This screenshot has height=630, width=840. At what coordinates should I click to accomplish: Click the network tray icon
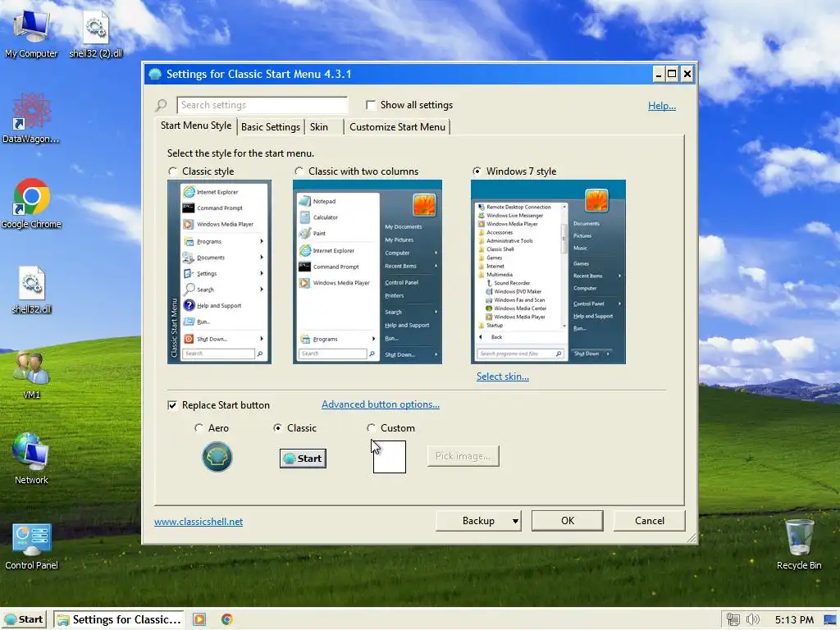coord(733,619)
